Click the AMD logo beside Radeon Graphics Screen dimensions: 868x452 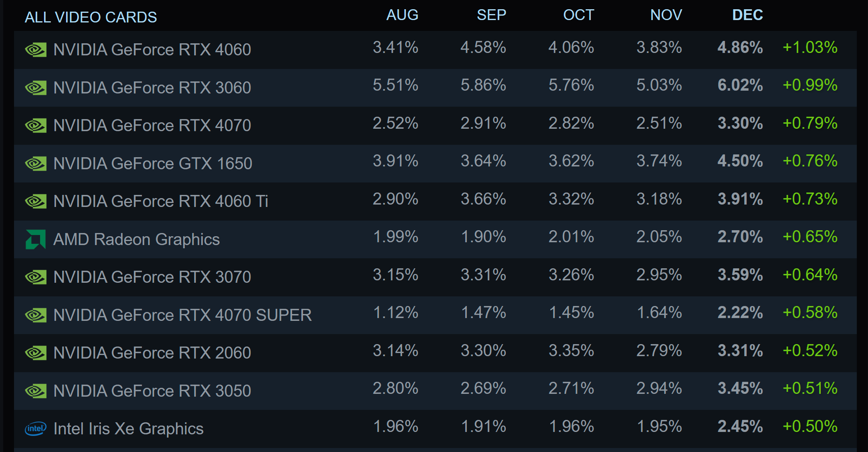click(x=36, y=239)
